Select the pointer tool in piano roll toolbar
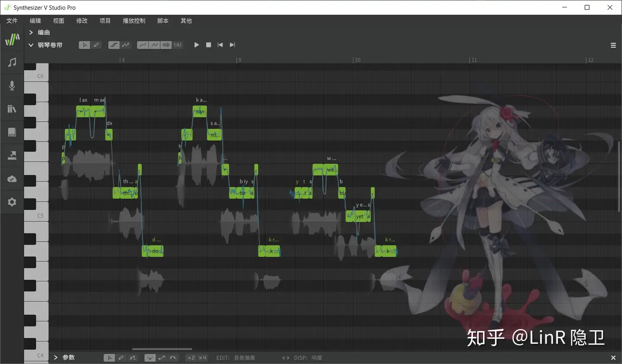This screenshot has height=364, width=622. click(85, 45)
